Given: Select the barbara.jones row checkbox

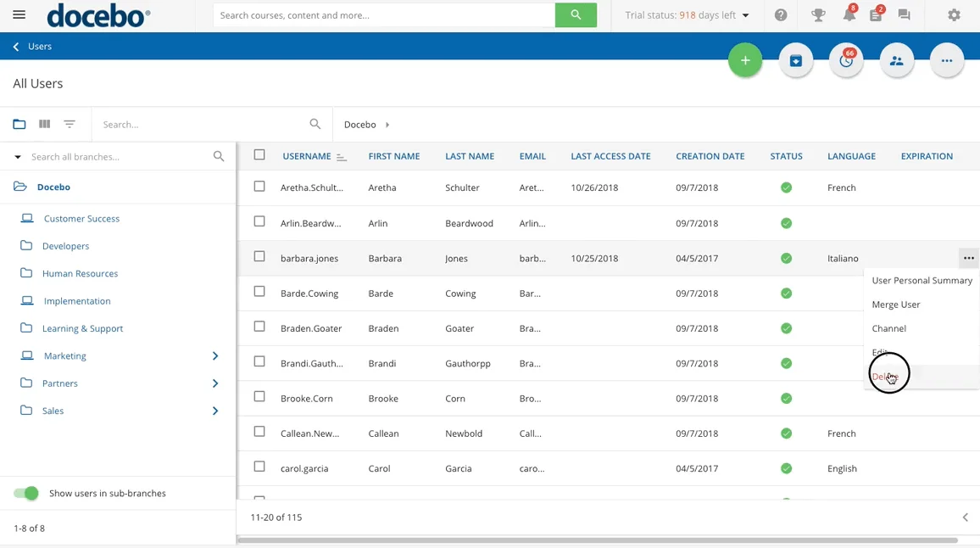Looking at the screenshot, I should 259,256.
